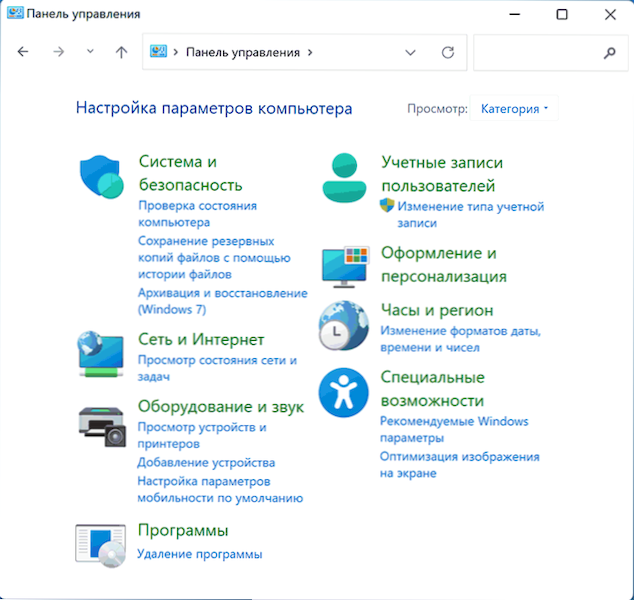The image size is (634, 600).
Task: Open Просмотр состояния сети и задач
Action: 217,368
